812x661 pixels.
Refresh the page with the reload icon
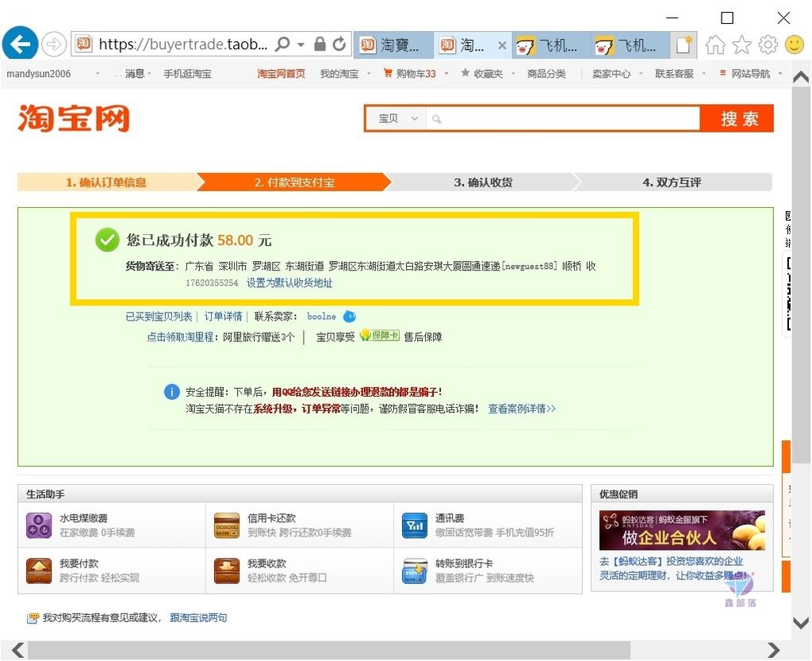(x=339, y=44)
